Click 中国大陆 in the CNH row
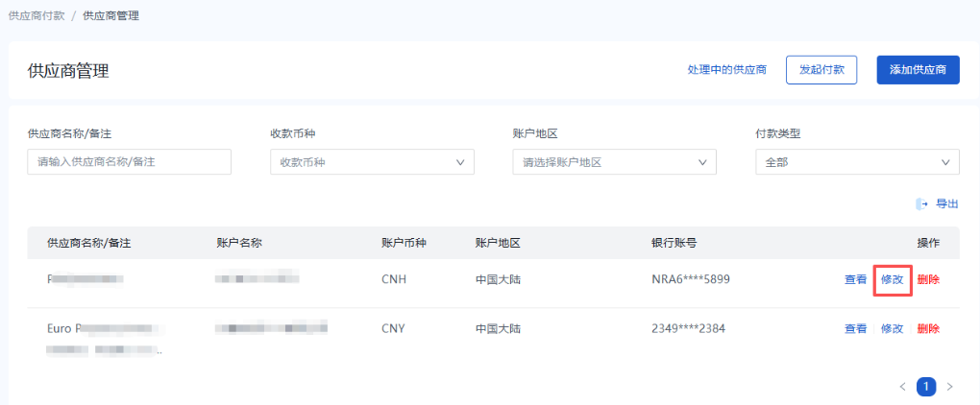This screenshot has height=405, width=980. [x=498, y=279]
